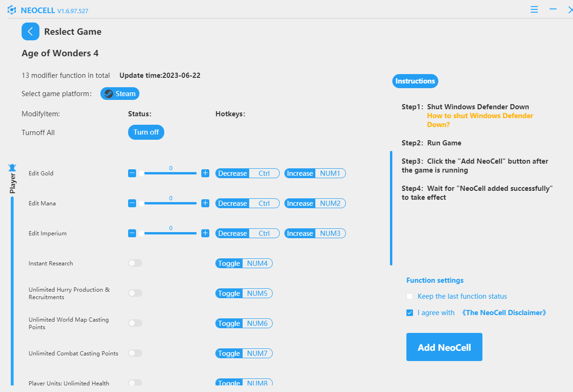Image resolution: width=573 pixels, height=392 pixels.
Task: Check Keep the last function status
Action: tap(410, 296)
